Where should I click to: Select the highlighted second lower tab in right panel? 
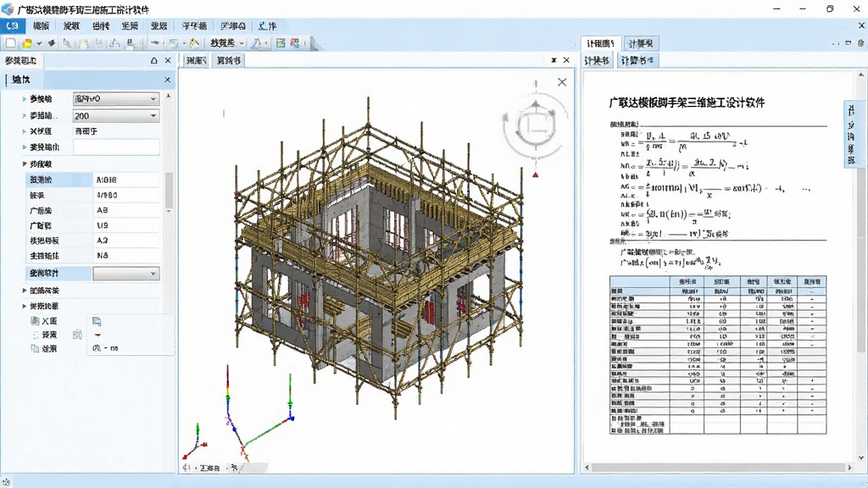click(637, 60)
